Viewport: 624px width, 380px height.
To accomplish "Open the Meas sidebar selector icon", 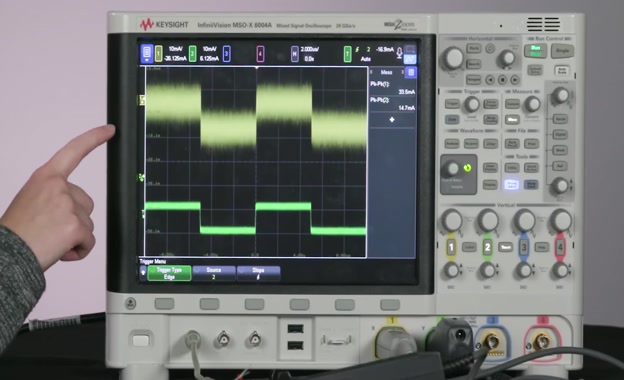I will [x=411, y=72].
